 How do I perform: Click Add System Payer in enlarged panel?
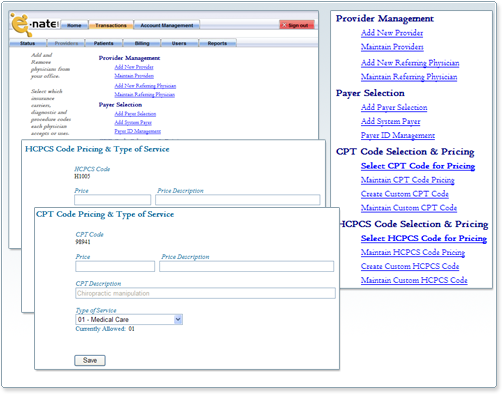point(391,121)
